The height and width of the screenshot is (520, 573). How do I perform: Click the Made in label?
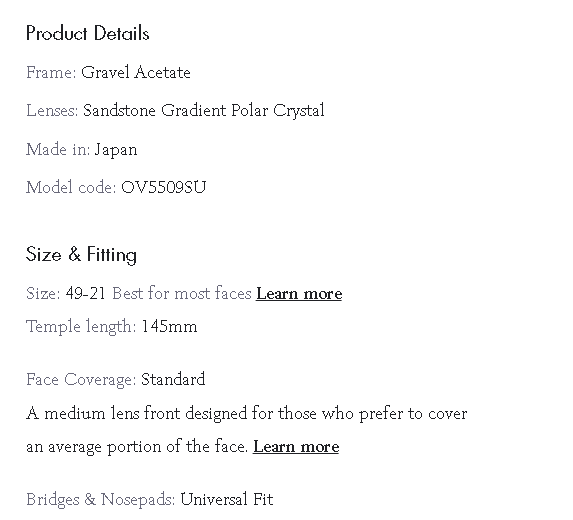coord(58,149)
